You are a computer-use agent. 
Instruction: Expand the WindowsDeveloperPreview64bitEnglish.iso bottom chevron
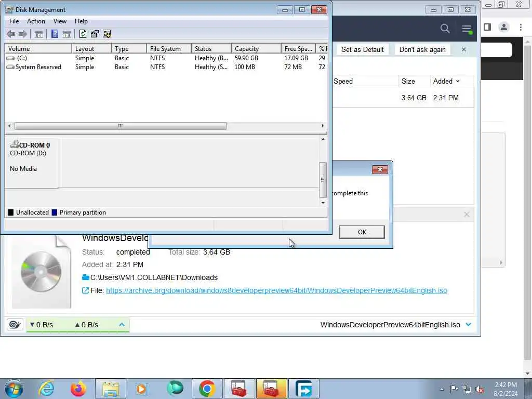(x=469, y=325)
